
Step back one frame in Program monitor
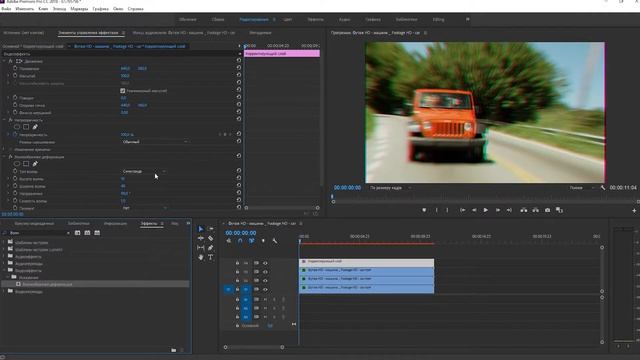point(474,210)
